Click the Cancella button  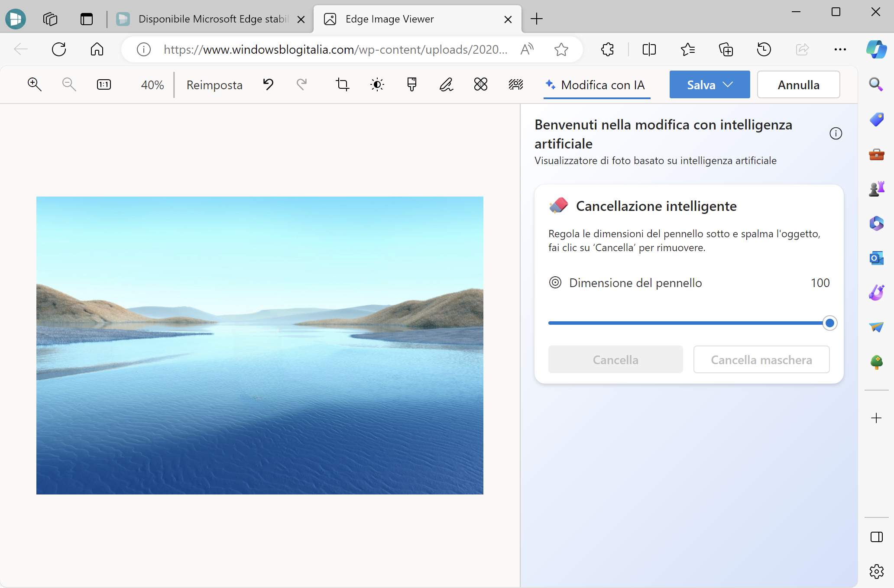(x=615, y=360)
